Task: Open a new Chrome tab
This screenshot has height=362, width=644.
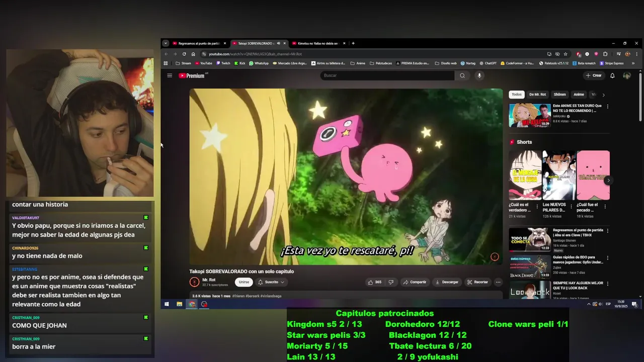Action: 353,43
